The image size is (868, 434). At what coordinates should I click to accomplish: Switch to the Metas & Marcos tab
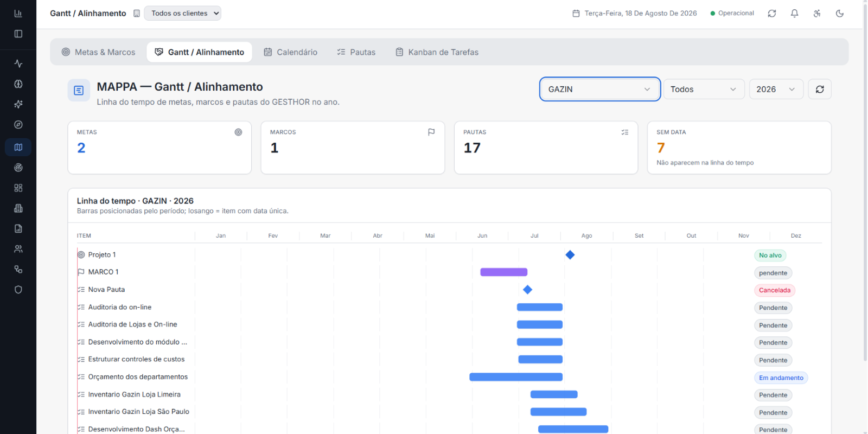click(98, 52)
